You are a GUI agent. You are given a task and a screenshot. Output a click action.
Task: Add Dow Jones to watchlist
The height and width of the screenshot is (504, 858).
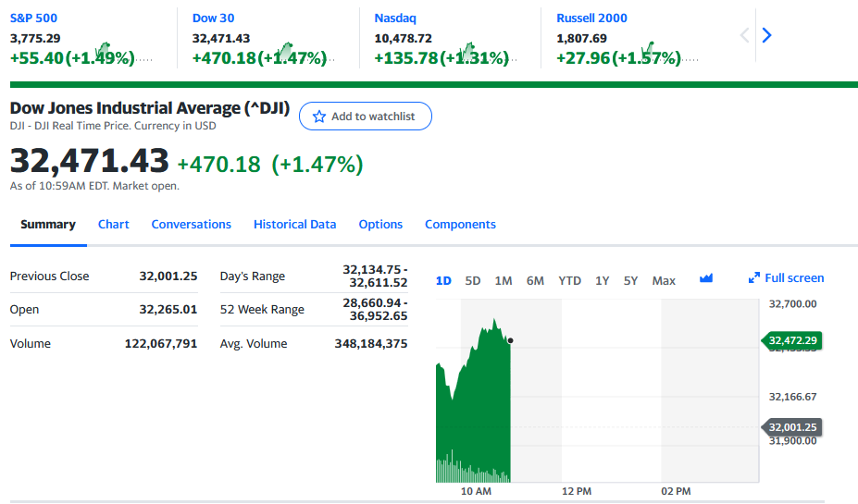(365, 116)
